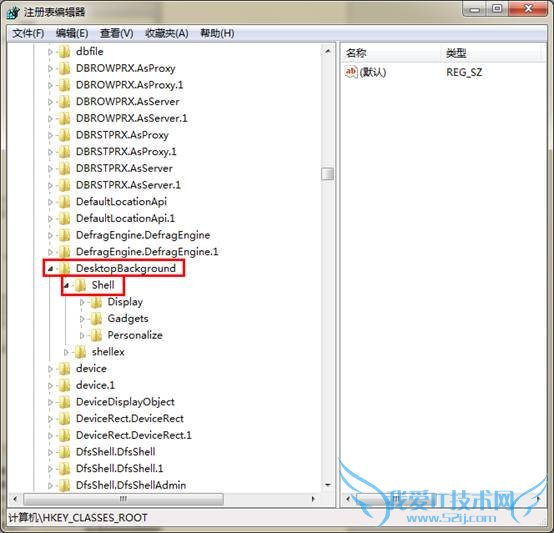
Task: Select the Gadgets folder icon
Action: (x=96, y=319)
